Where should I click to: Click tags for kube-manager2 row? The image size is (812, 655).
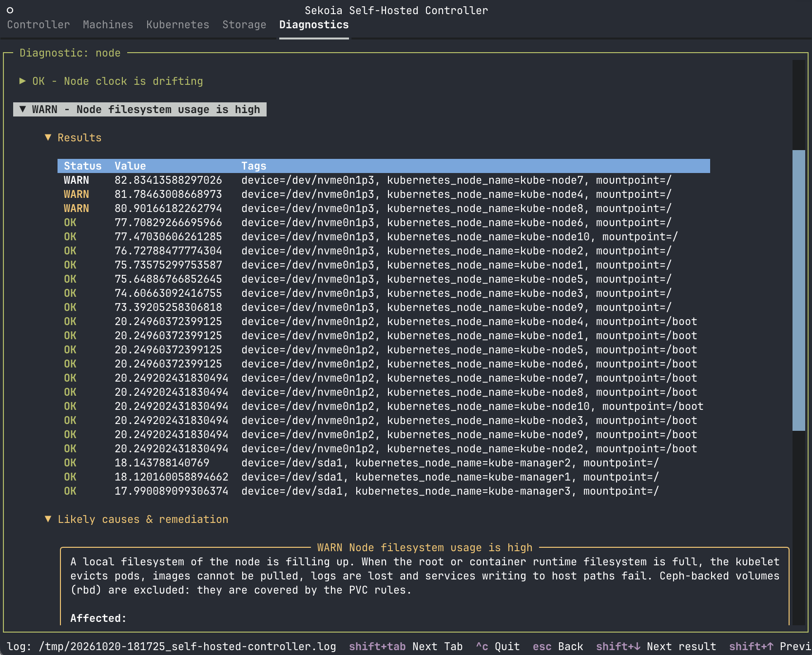(450, 463)
